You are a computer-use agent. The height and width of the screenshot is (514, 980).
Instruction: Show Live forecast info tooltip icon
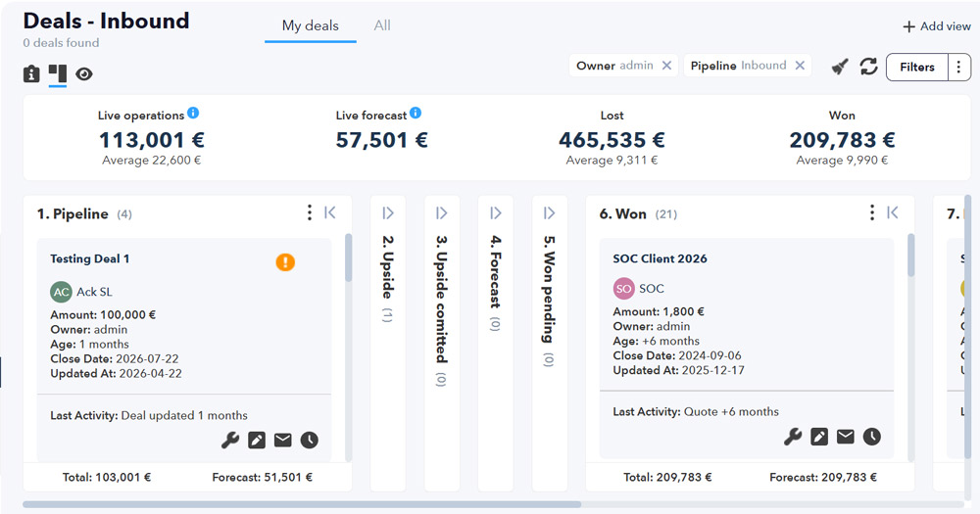point(416,113)
